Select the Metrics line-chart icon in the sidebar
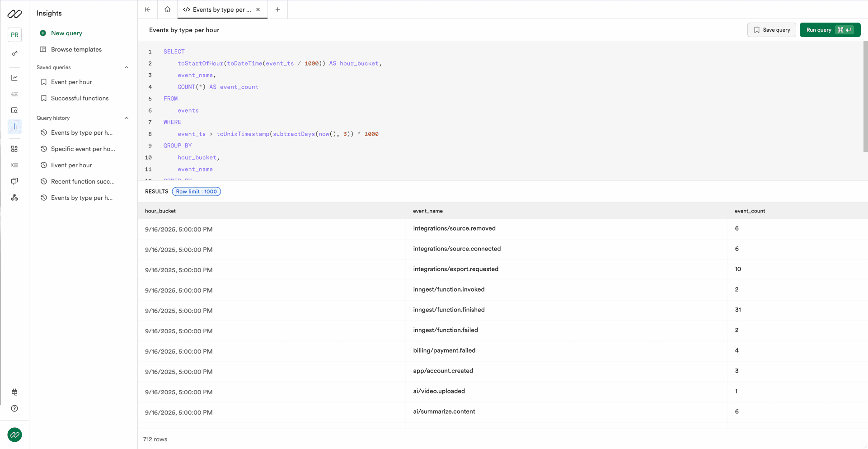Viewport: 868px width, 449px height. (14, 78)
